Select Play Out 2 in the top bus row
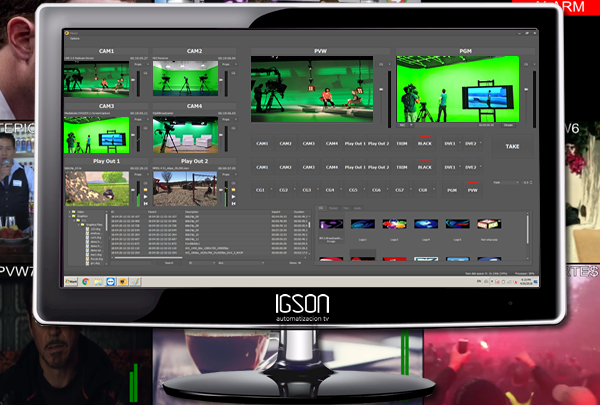Image resolution: width=600 pixels, height=405 pixels. point(378,144)
